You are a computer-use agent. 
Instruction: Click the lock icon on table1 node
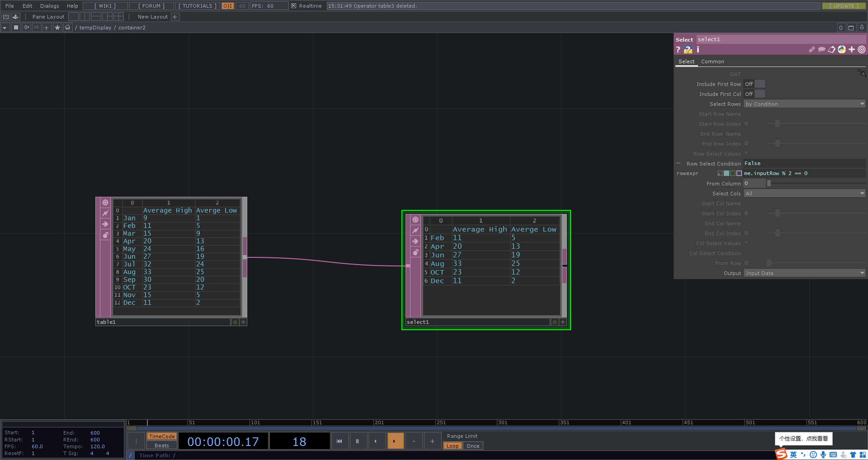pos(105,235)
